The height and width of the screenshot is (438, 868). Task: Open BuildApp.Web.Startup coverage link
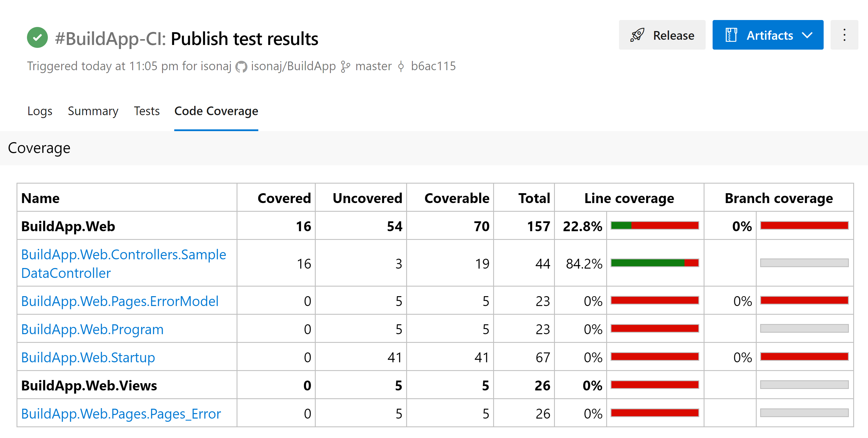[x=88, y=357]
